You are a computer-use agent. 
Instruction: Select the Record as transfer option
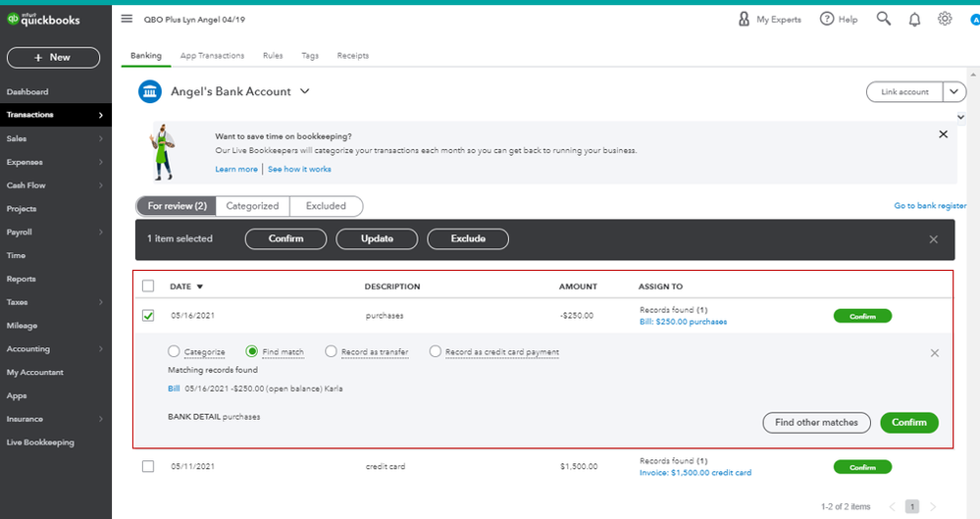[x=331, y=351]
